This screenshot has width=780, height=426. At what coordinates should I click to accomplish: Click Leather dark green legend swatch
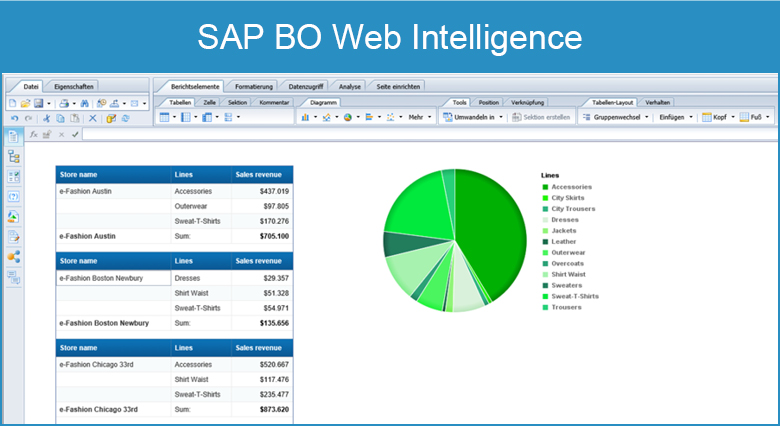click(545, 242)
